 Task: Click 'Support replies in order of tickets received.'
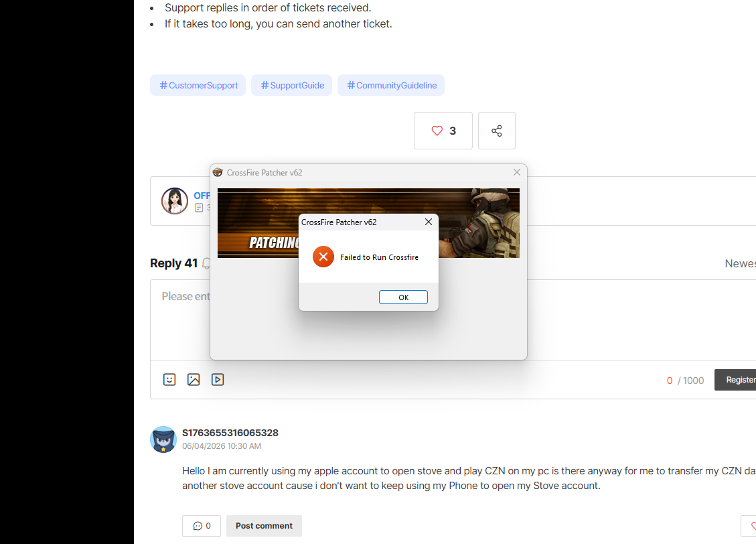tap(268, 8)
